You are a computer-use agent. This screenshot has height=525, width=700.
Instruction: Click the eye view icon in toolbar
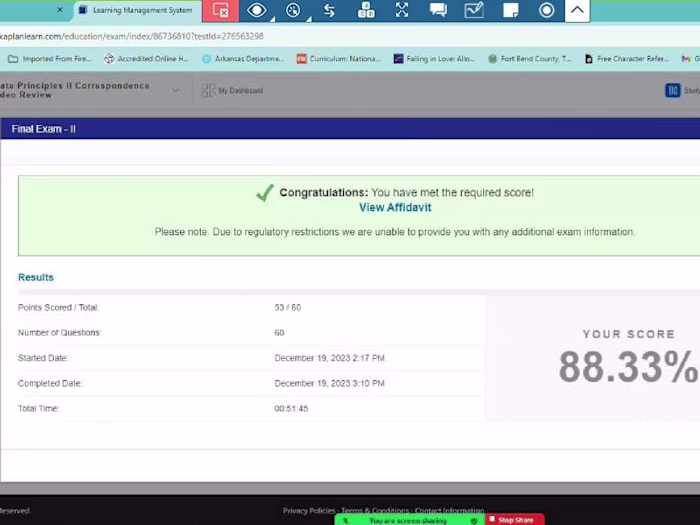(x=256, y=10)
